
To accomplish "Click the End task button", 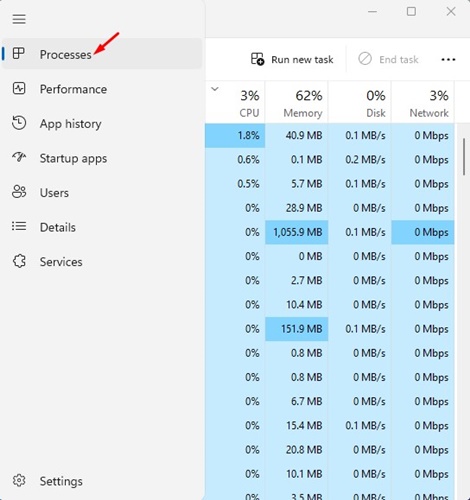I will tap(388, 60).
